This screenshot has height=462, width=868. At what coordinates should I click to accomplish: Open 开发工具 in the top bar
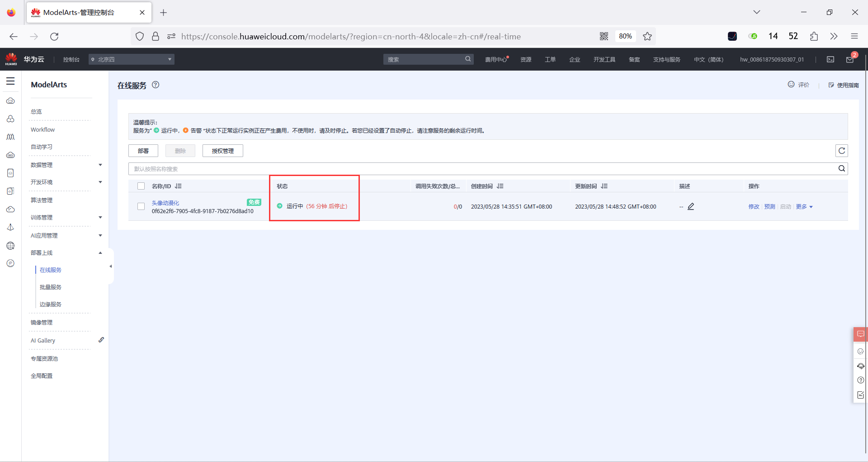[x=604, y=60]
